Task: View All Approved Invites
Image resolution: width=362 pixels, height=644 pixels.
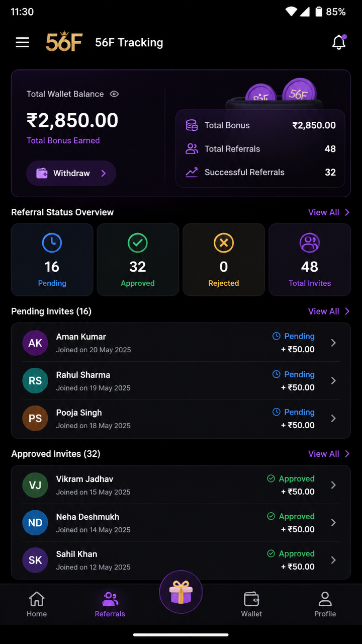Action: pyautogui.click(x=329, y=454)
